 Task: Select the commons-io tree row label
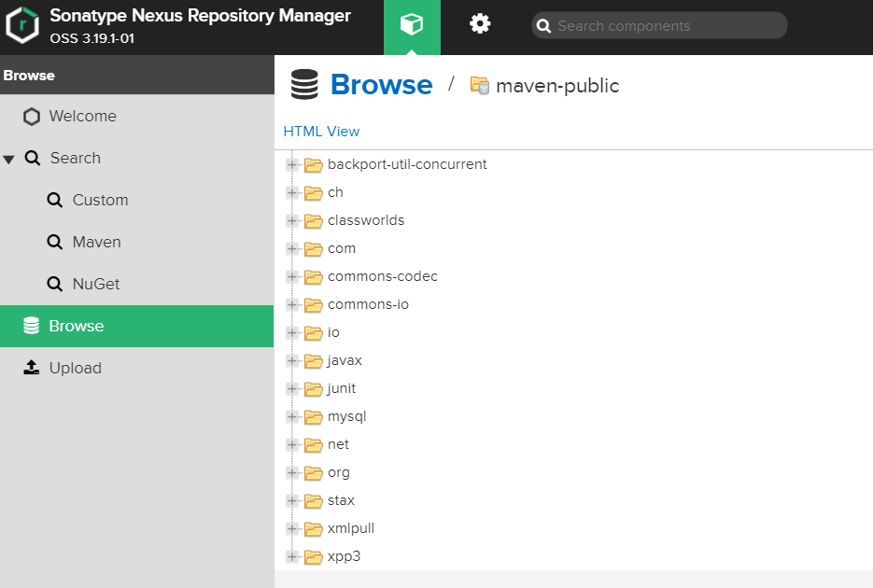368,304
